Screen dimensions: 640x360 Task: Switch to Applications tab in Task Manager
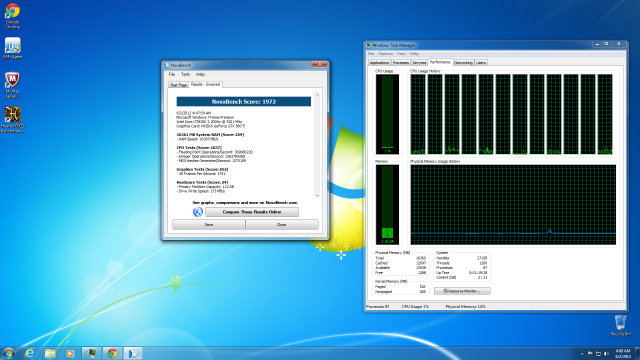(x=379, y=63)
